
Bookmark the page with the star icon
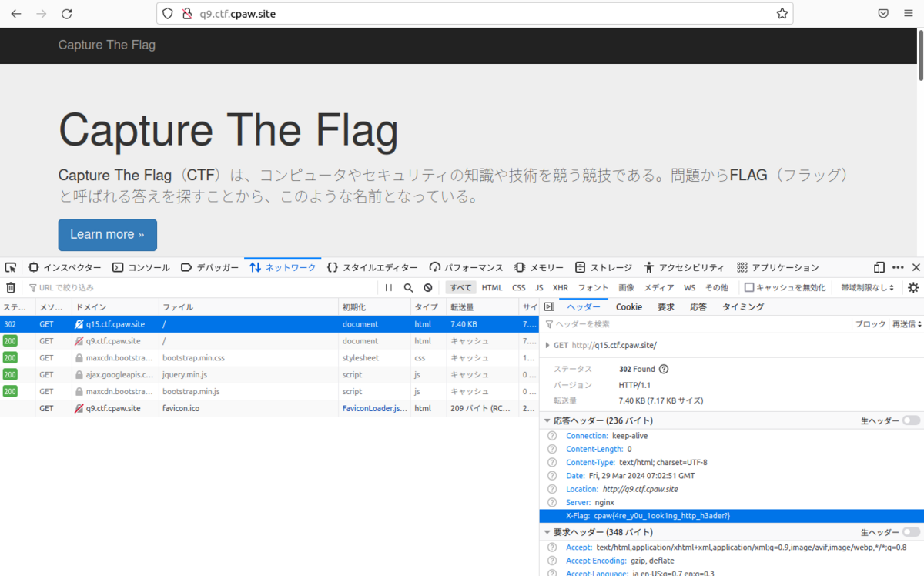pyautogui.click(x=781, y=13)
